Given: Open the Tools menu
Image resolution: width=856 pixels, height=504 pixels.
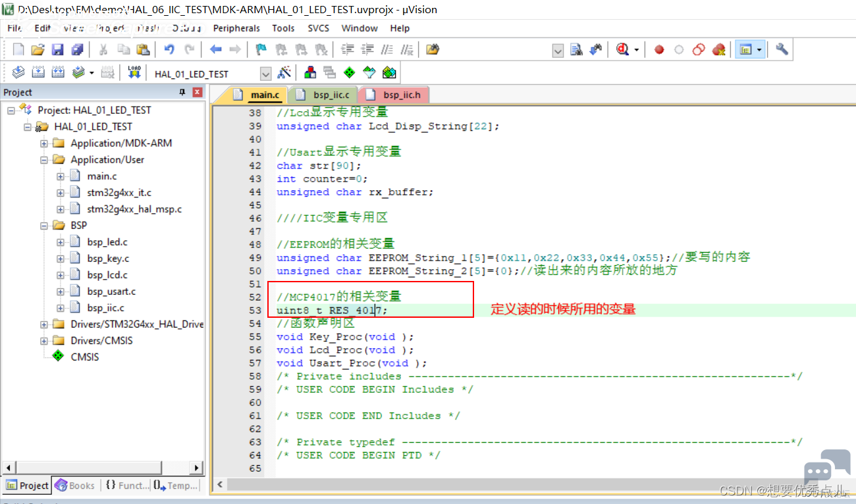Looking at the screenshot, I should click(283, 28).
